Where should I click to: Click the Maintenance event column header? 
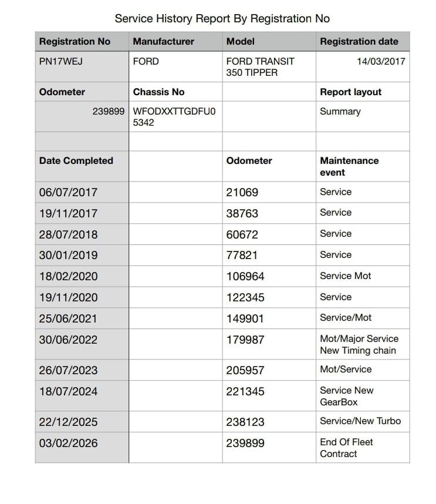point(349,166)
